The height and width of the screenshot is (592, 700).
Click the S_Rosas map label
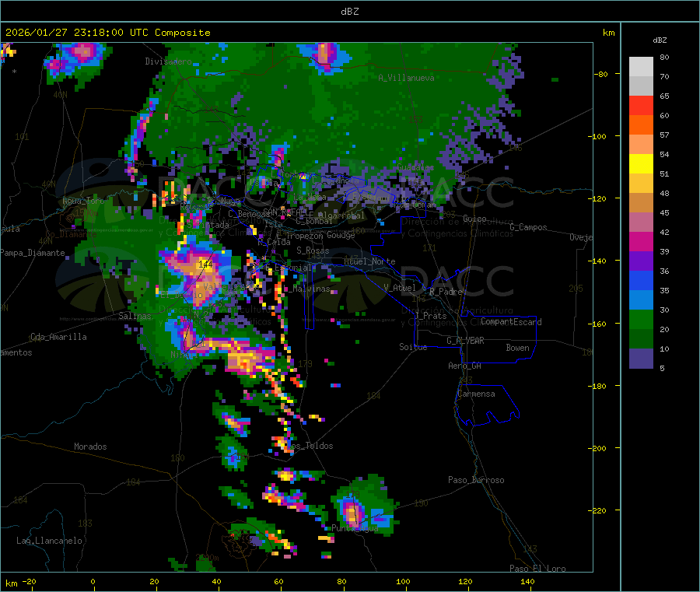[313, 250]
